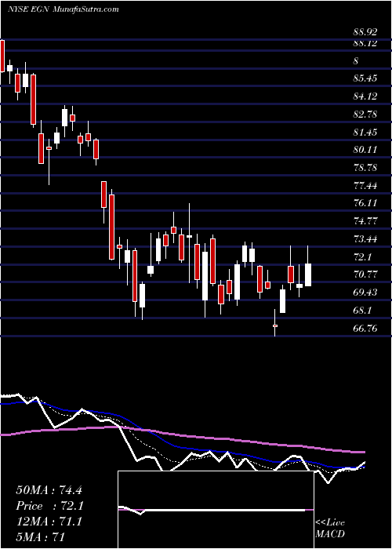Click the Live MACD label
Image resolution: width=392 pixels, height=549 pixels.
pyautogui.click(x=330, y=528)
